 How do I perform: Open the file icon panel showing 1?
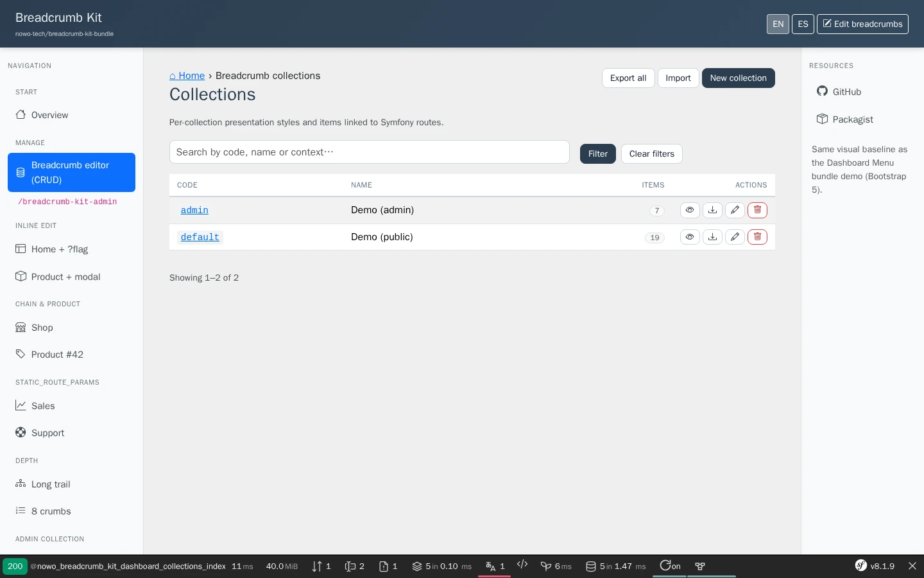pos(388,566)
